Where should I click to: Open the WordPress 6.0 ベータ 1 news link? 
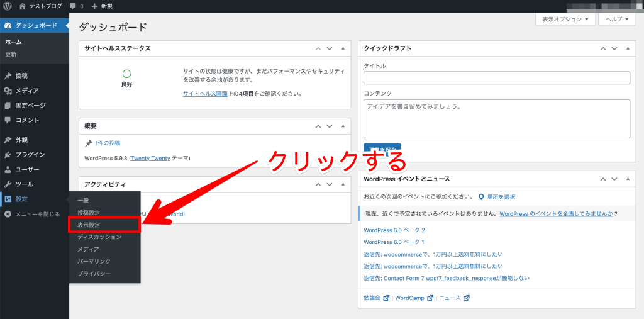coord(394,242)
